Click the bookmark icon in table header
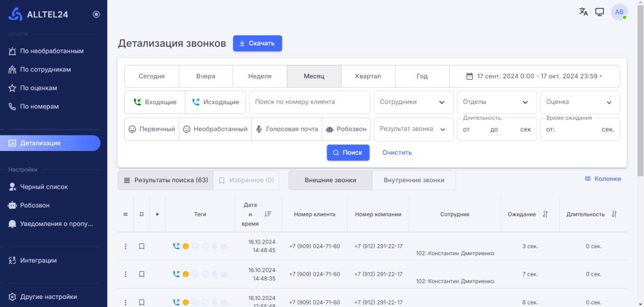Image resolution: width=644 pixels, height=307 pixels. coord(141,214)
